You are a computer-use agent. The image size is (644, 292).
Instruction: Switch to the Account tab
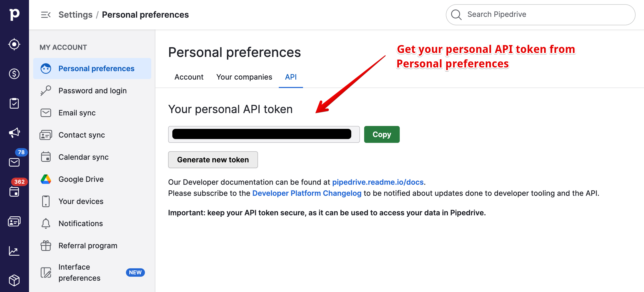189,77
